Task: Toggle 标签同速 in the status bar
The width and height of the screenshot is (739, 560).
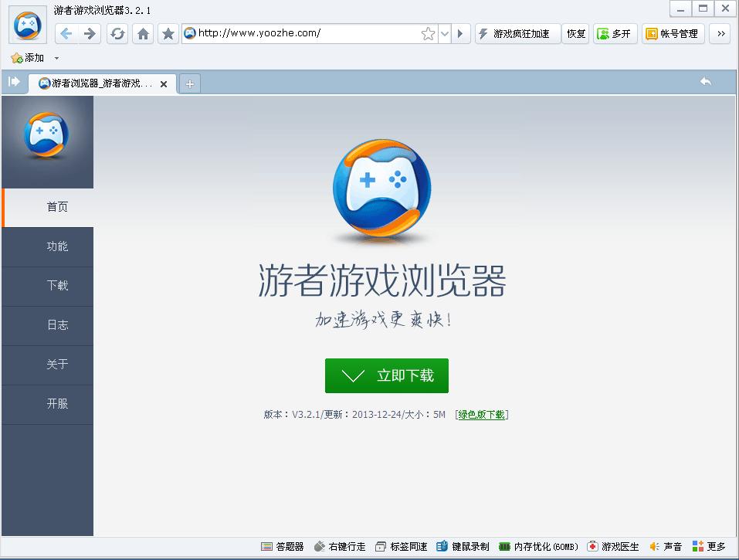Action: pos(402,546)
